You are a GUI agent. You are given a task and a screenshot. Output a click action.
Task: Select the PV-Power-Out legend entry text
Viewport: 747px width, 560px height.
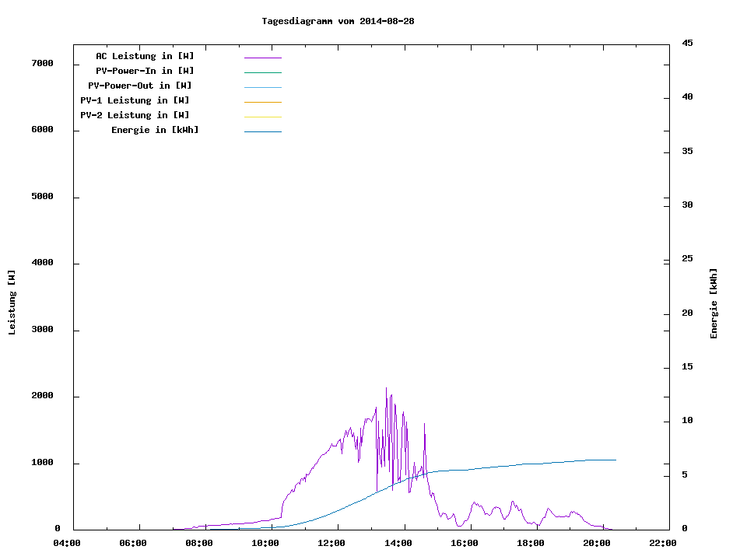point(141,86)
